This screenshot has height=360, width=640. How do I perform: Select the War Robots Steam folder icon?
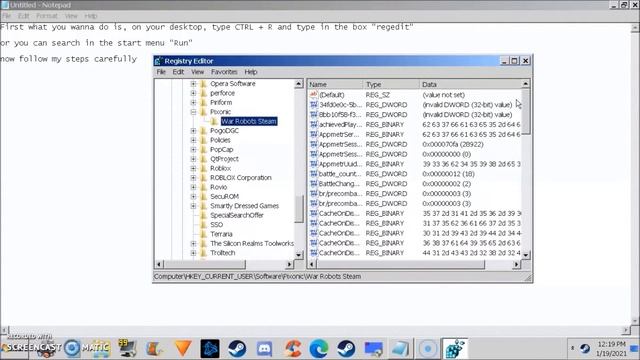coord(214,121)
